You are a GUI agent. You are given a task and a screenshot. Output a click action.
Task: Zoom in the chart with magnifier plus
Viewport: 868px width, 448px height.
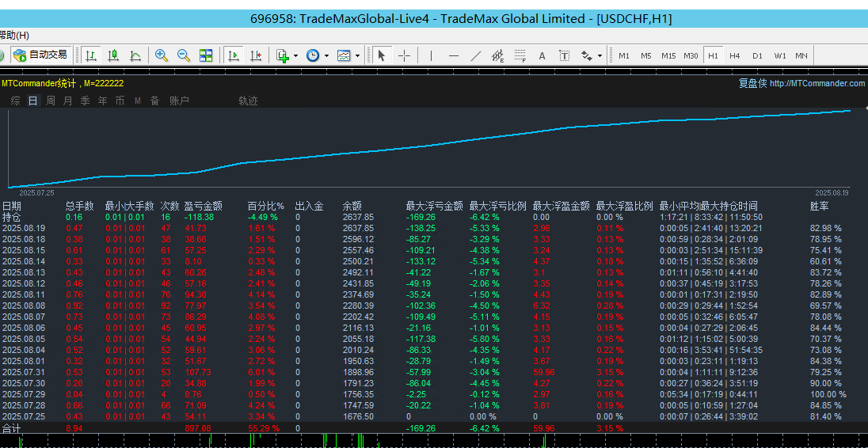point(162,55)
